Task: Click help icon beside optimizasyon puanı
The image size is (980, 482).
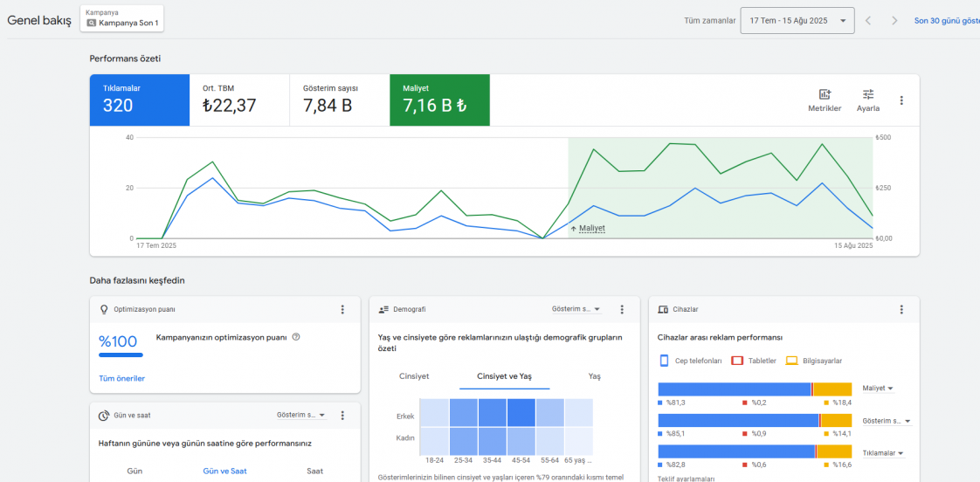Action: point(296,337)
